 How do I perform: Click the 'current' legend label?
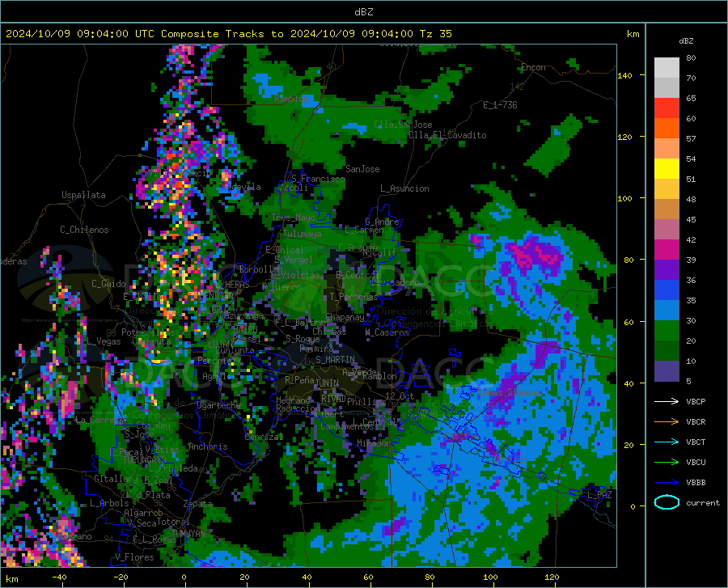click(702, 502)
